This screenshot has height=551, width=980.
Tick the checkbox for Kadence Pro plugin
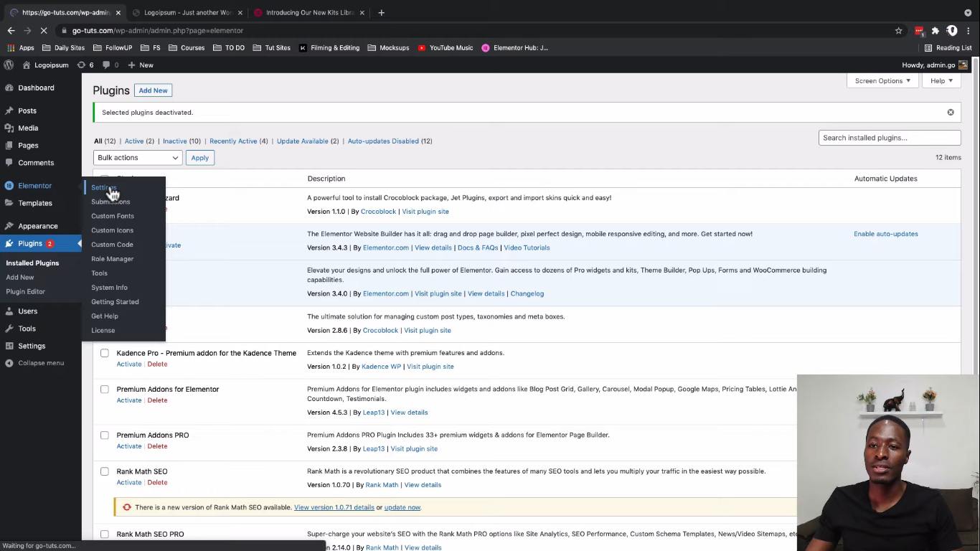point(105,353)
